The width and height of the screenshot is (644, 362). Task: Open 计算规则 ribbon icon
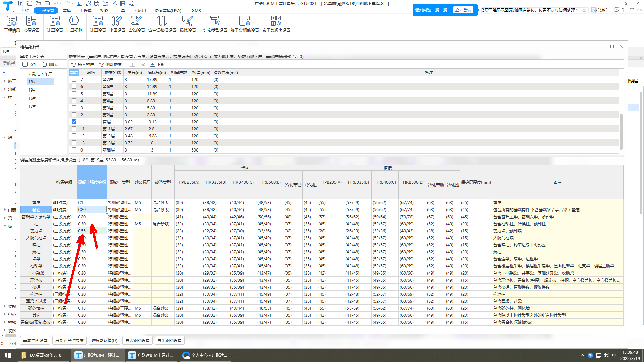(74, 24)
